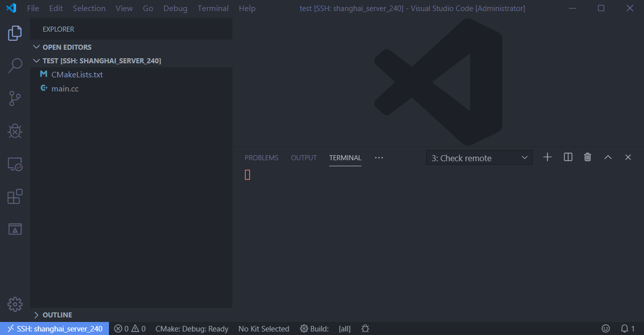
Task: Open the Selection menu
Action: (x=89, y=8)
